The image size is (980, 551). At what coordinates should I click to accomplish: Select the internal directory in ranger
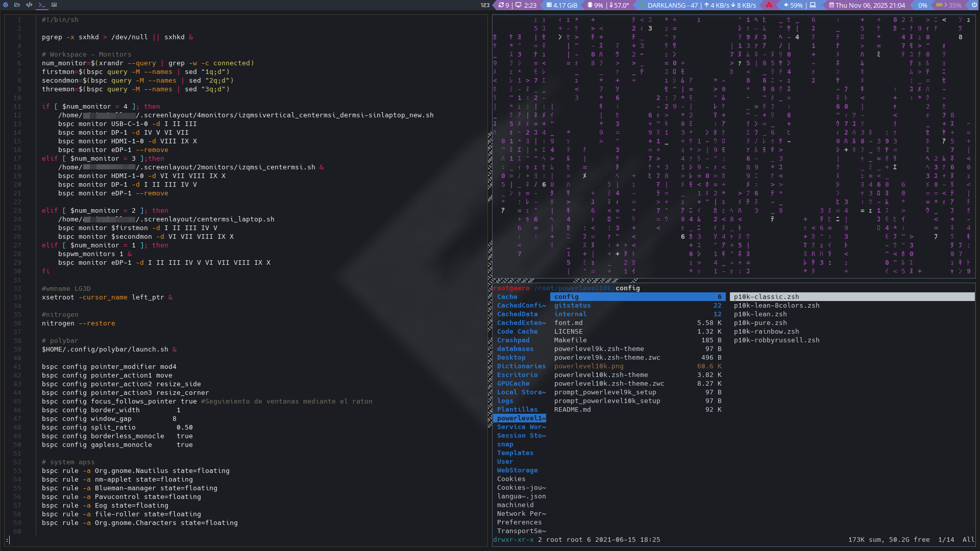click(x=570, y=314)
